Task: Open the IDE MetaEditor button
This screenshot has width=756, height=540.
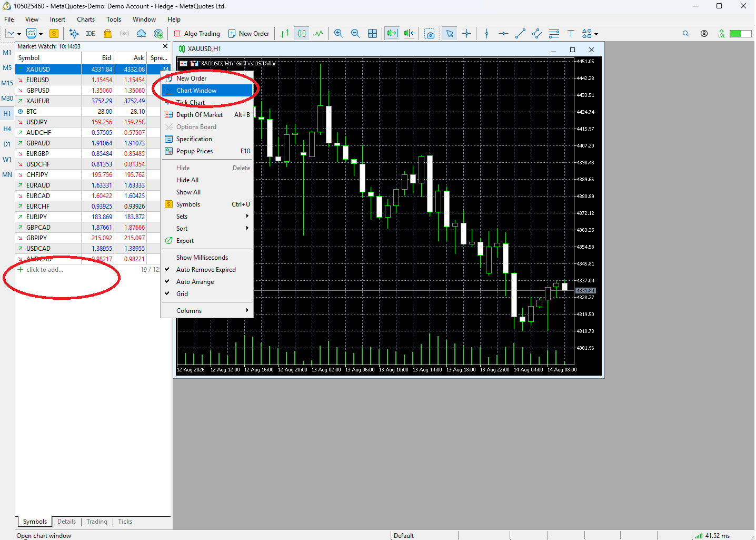Action: pyautogui.click(x=91, y=33)
